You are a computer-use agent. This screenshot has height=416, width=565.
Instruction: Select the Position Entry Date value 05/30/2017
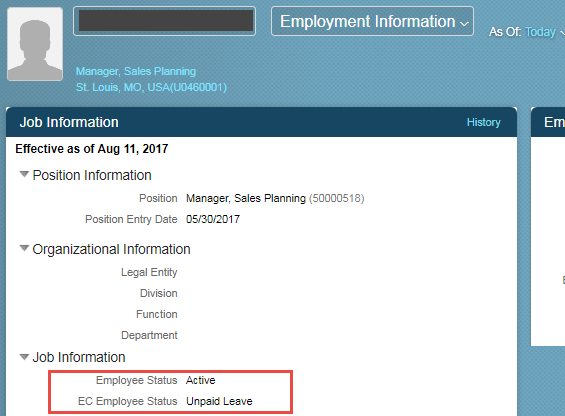(x=213, y=219)
